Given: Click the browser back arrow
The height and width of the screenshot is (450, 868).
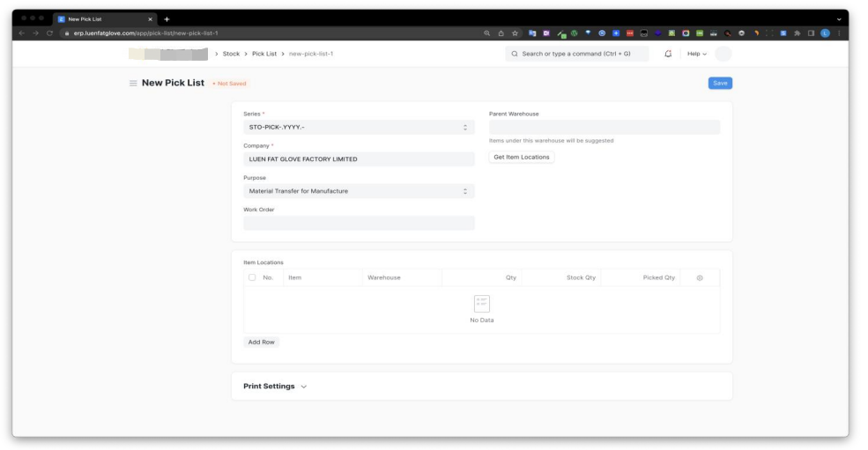Looking at the screenshot, I should [x=21, y=33].
